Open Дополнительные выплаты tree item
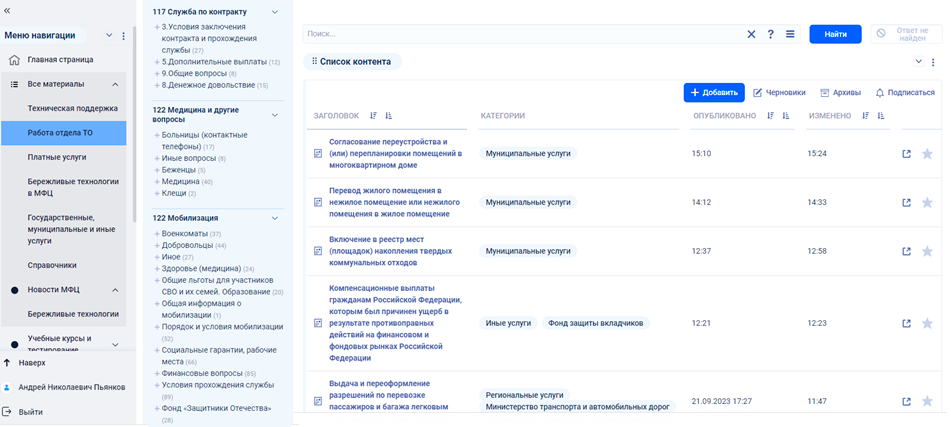 tap(214, 62)
